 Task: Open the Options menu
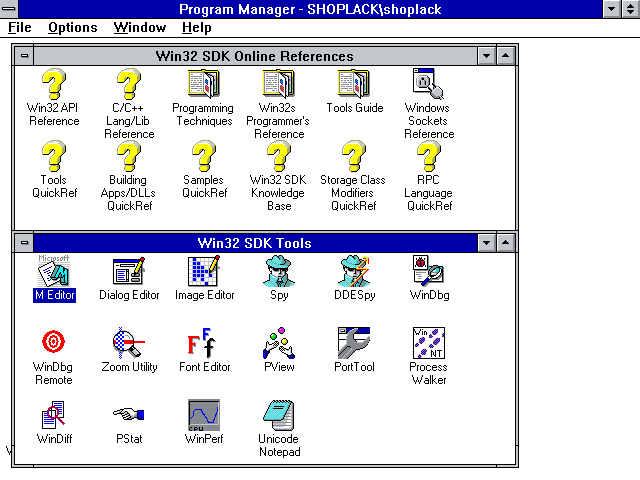[x=73, y=27]
